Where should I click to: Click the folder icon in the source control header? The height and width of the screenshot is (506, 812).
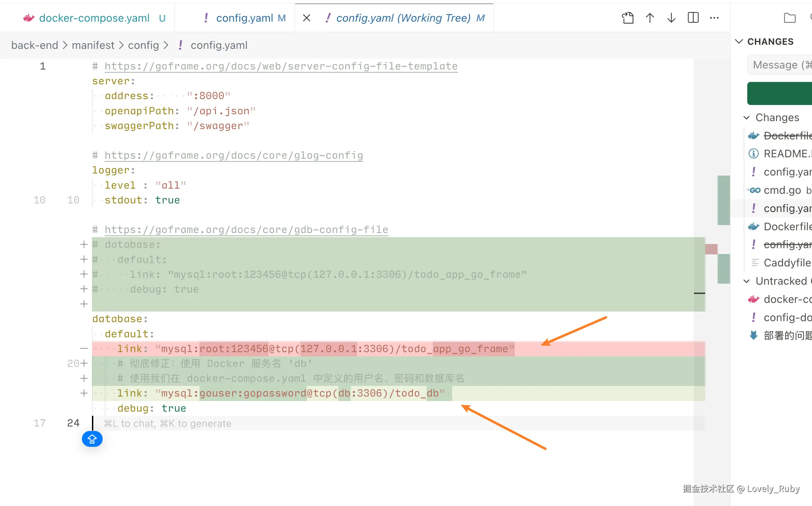(x=789, y=18)
